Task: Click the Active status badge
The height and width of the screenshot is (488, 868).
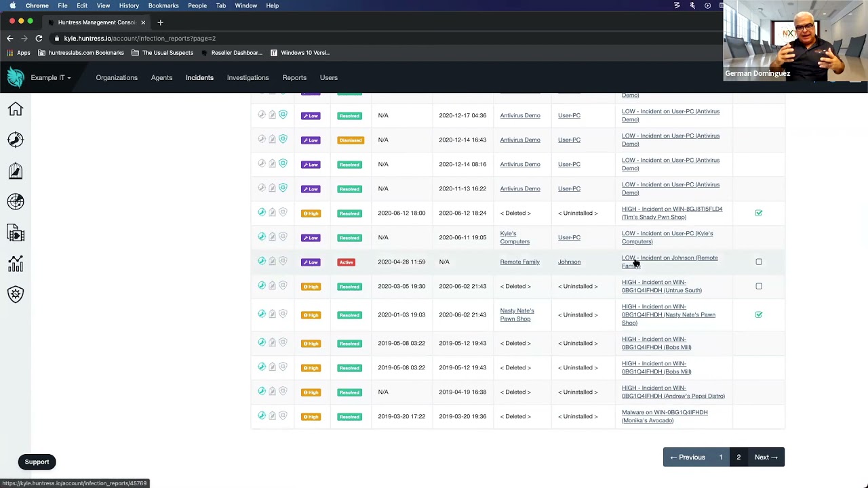Action: pos(346,262)
